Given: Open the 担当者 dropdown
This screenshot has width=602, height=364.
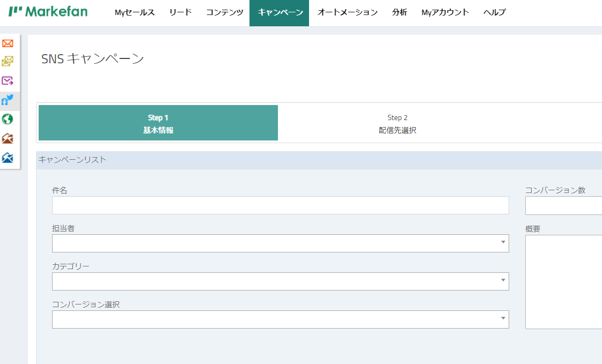Looking at the screenshot, I should (281, 243).
